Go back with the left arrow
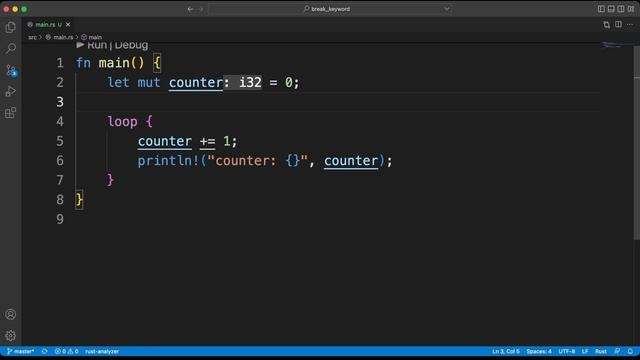 click(190, 9)
